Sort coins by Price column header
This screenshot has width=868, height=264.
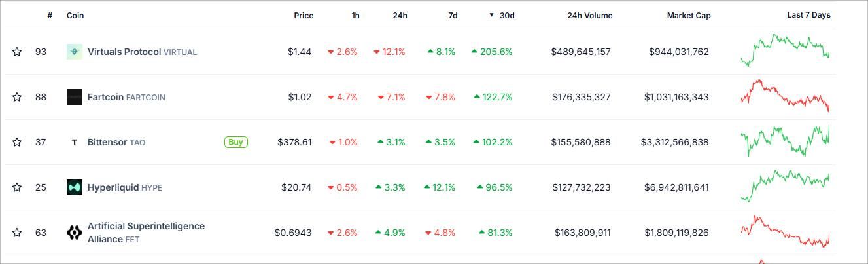click(x=304, y=15)
